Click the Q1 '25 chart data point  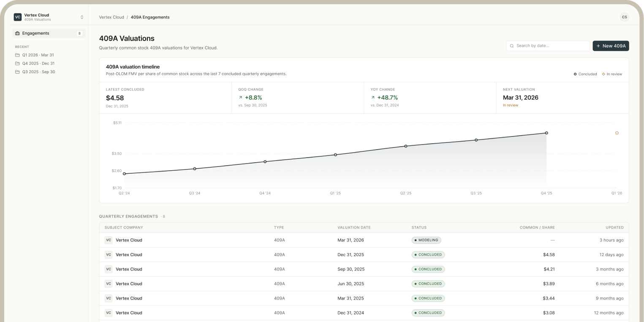pos(335,155)
